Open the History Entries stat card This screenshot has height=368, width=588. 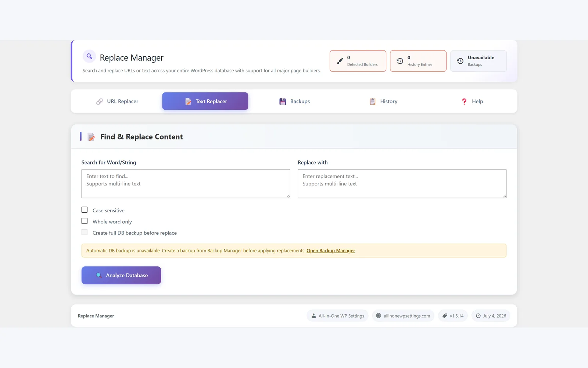click(418, 61)
